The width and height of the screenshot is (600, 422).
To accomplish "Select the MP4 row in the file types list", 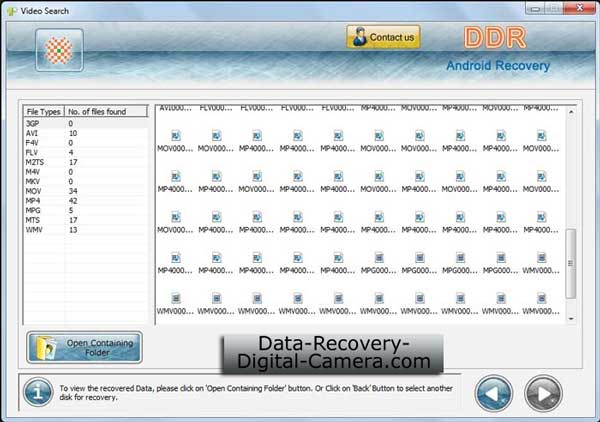I will (x=33, y=201).
